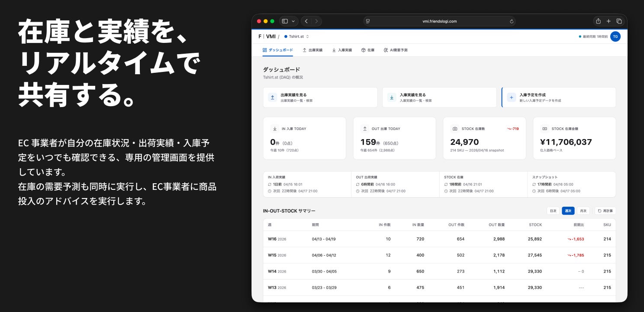Expand Tshirt.st store selector

296,36
